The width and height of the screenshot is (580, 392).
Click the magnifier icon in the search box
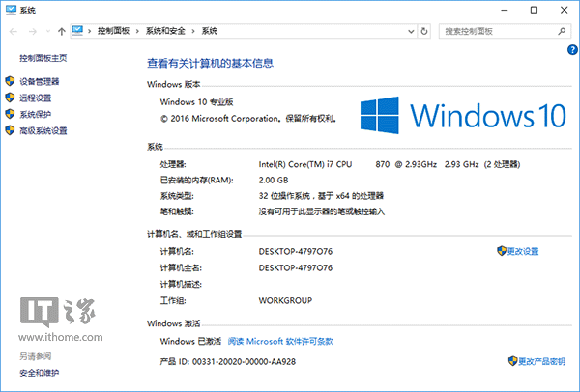pyautogui.click(x=560, y=32)
